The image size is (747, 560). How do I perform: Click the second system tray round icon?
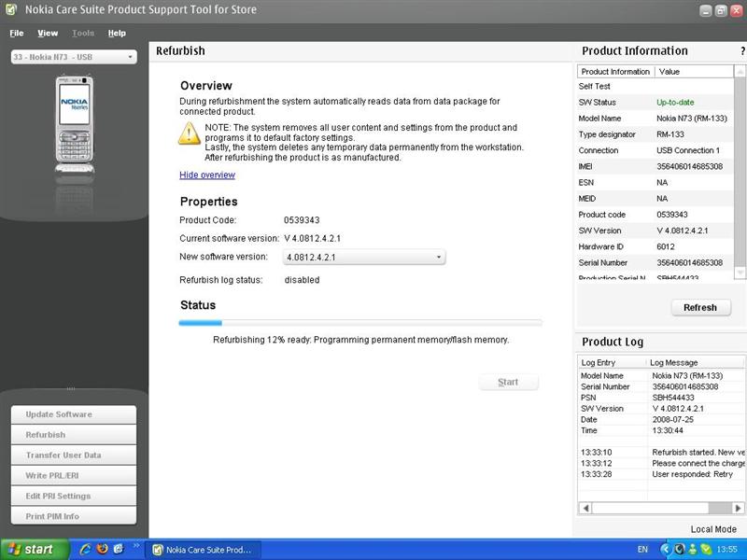coord(680,550)
